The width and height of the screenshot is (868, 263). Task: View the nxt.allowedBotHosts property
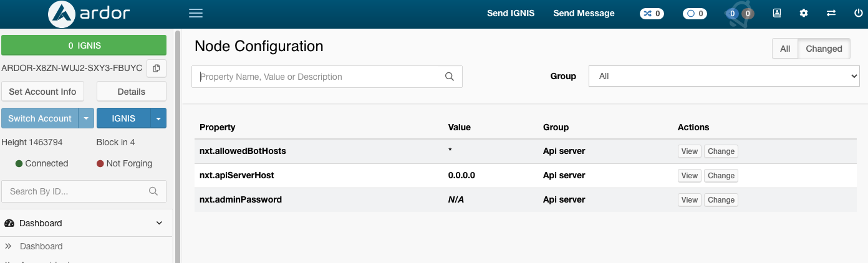pos(690,151)
